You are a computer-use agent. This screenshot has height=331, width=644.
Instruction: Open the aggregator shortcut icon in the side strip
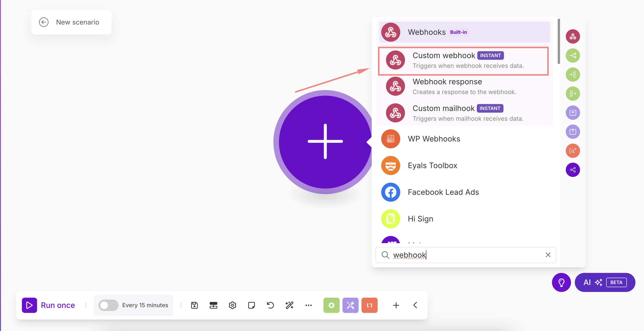pos(572,94)
